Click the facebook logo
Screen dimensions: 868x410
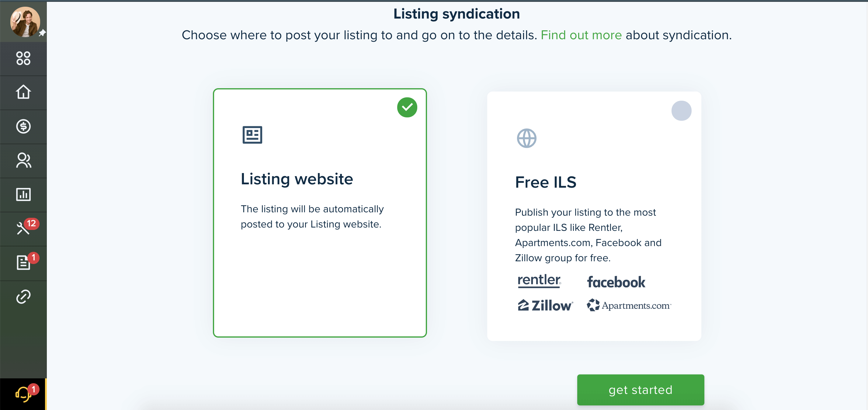point(616,282)
